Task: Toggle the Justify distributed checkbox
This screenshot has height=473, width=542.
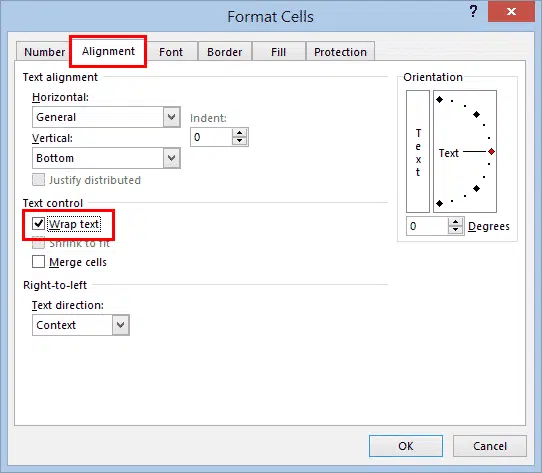Action: coord(38,180)
